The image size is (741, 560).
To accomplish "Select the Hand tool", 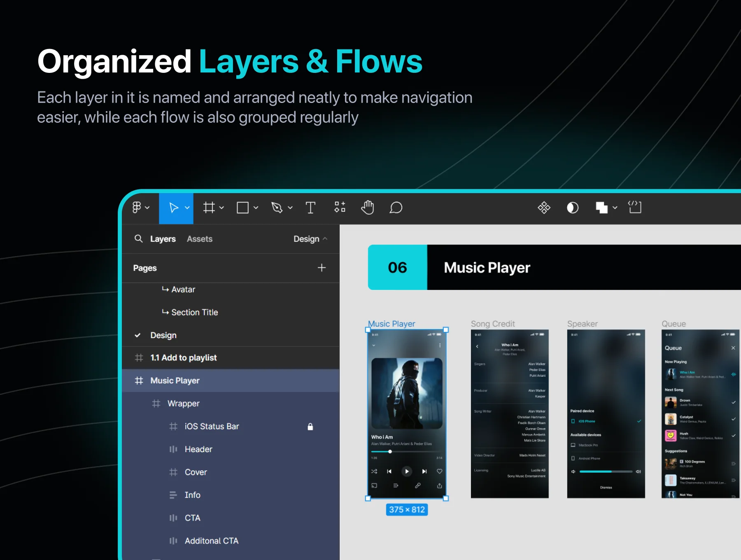I will click(368, 208).
